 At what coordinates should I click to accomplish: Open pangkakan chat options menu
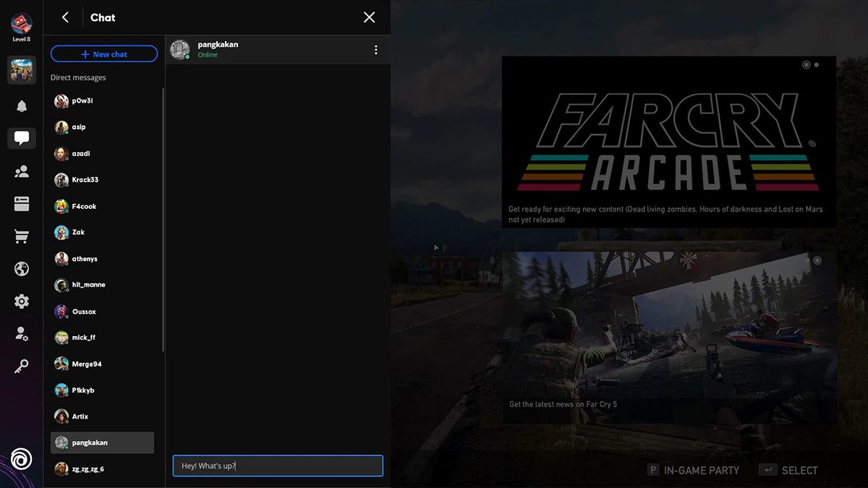click(375, 50)
